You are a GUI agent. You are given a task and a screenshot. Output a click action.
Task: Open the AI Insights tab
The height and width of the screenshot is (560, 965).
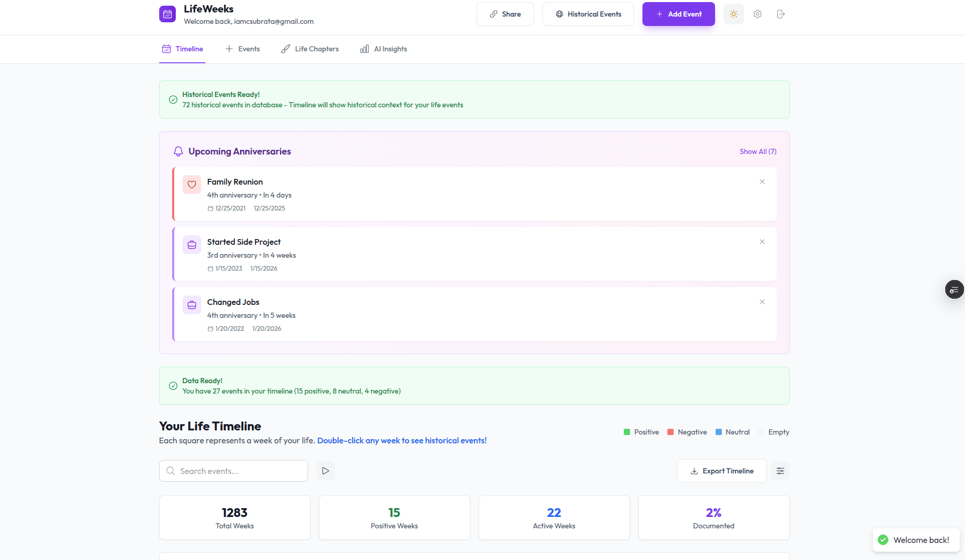383,49
